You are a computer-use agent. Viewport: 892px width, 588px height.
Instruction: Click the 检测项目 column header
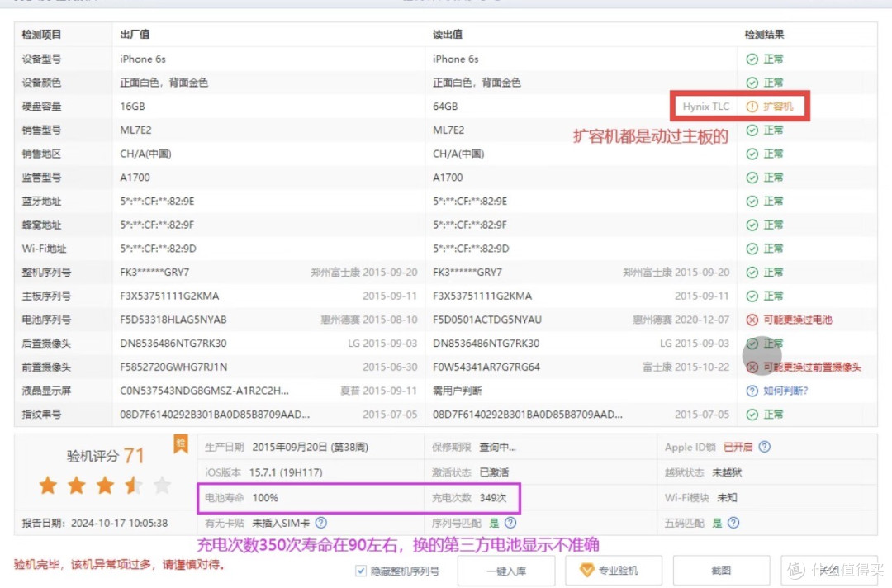(x=41, y=35)
